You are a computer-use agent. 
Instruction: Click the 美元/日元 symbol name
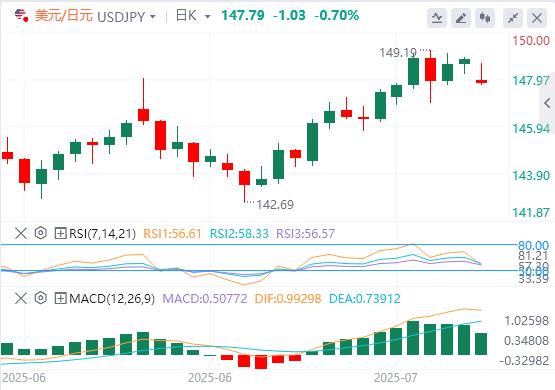(x=64, y=16)
